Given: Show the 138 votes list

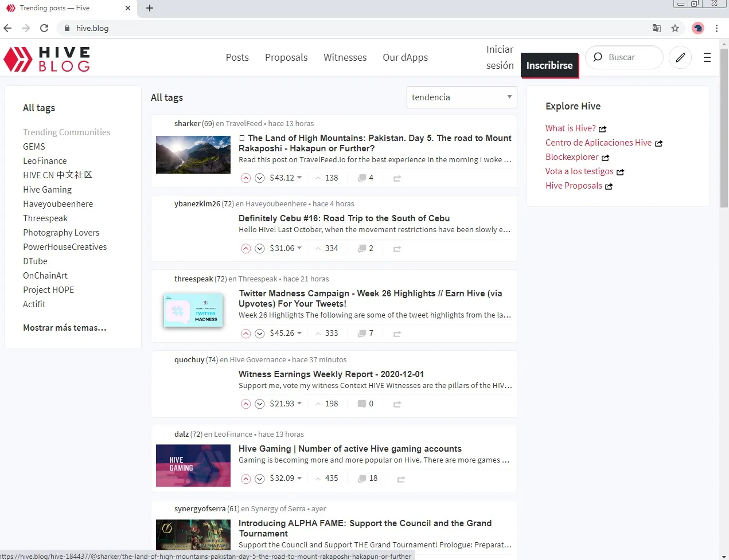Looking at the screenshot, I should 326,178.
